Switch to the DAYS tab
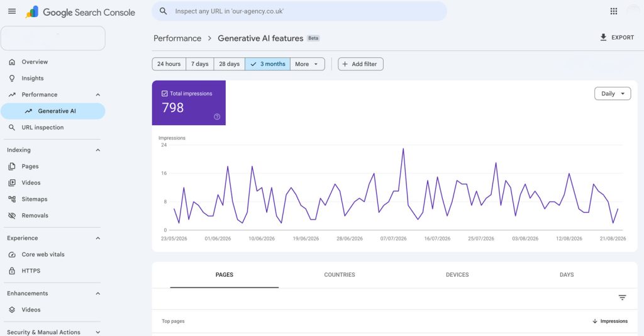Screen dimensions: 644x336 pyautogui.click(x=567, y=275)
